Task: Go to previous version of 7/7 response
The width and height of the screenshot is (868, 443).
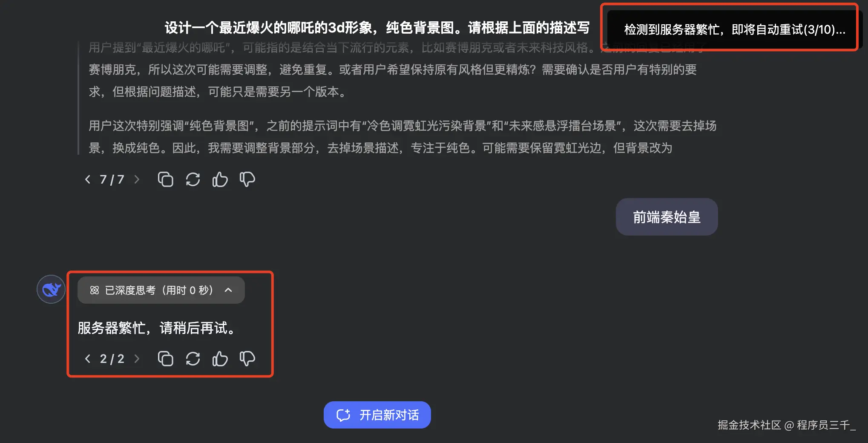Action: point(88,179)
